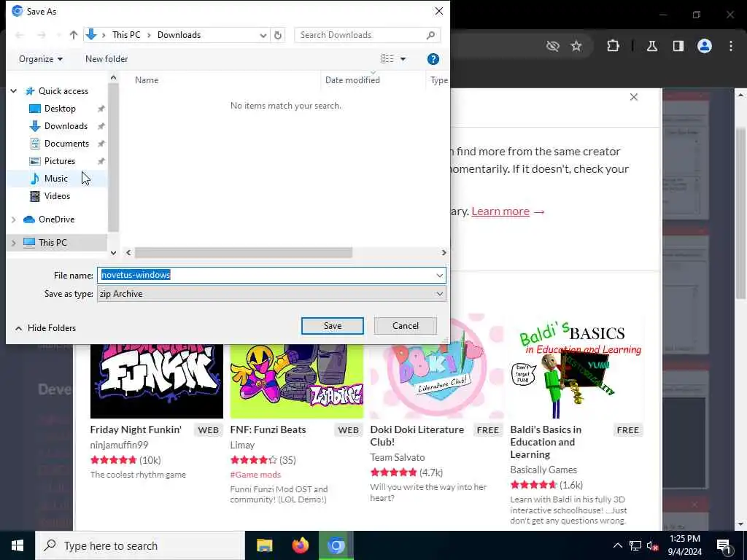Open author link ninjamuffin99

119,445
